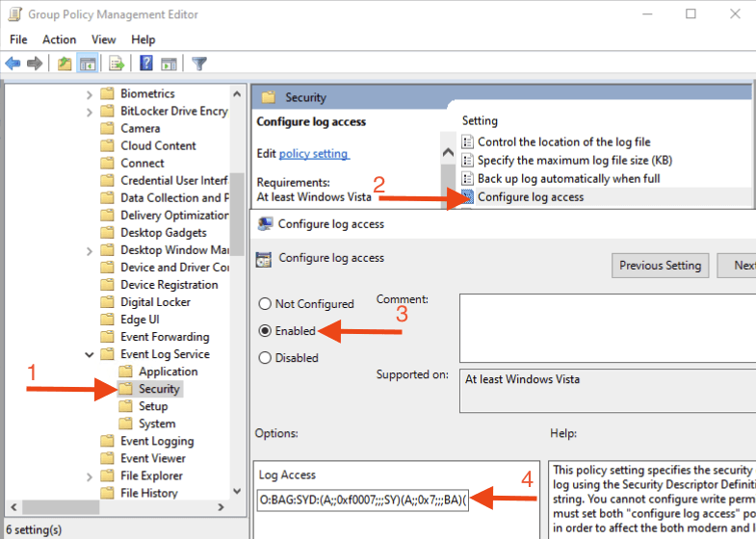Open the View menu
Screen dimensions: 756x539
(x=103, y=39)
